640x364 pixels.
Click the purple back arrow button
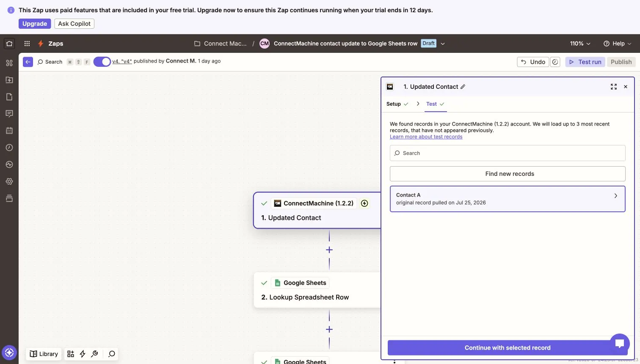[28, 62]
